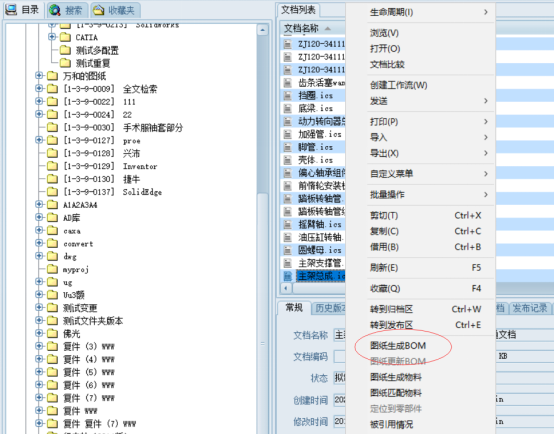This screenshot has height=434, width=554.
Task: Choose 复制(C) from context menu
Action: click(384, 231)
